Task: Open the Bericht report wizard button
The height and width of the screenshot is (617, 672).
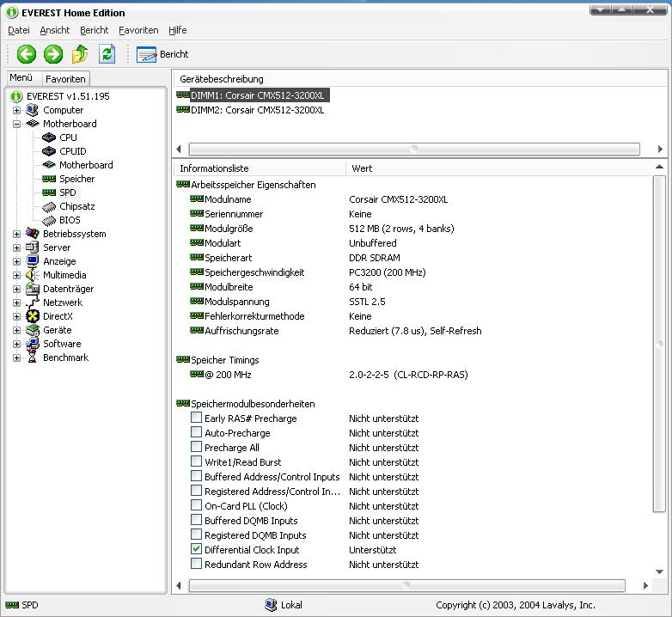Action: tap(162, 54)
